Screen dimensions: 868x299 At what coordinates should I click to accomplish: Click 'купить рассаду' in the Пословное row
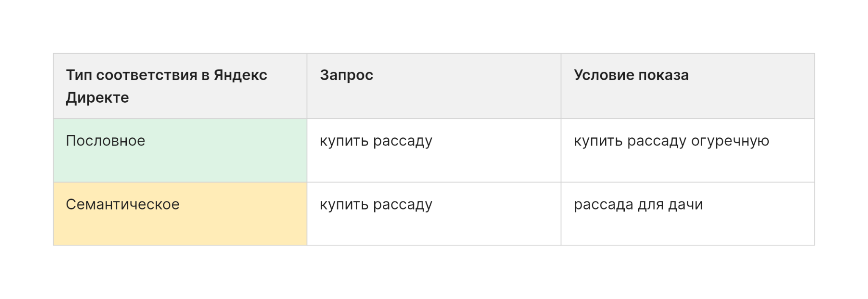[x=376, y=141]
